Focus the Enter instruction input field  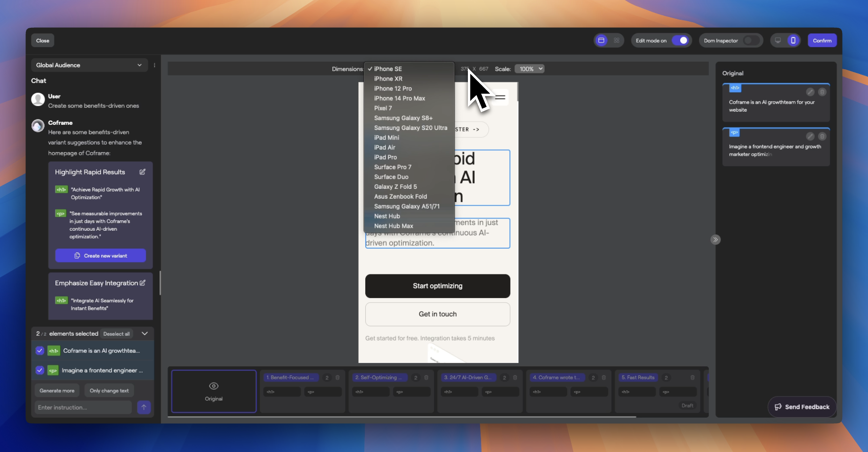pyautogui.click(x=83, y=408)
